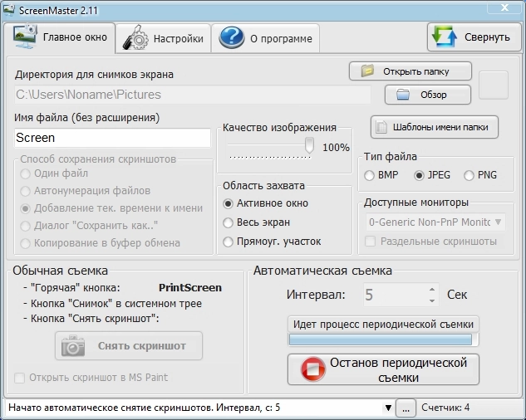Switch to the Настройки tab
Image resolution: width=526 pixels, height=420 pixels.
coord(163,38)
